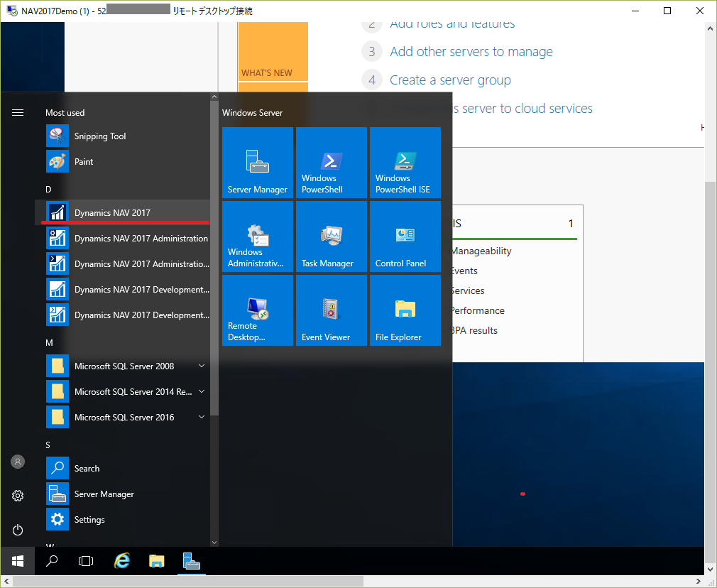
Task: Click the D letter header in apps list
Action: [48, 190]
